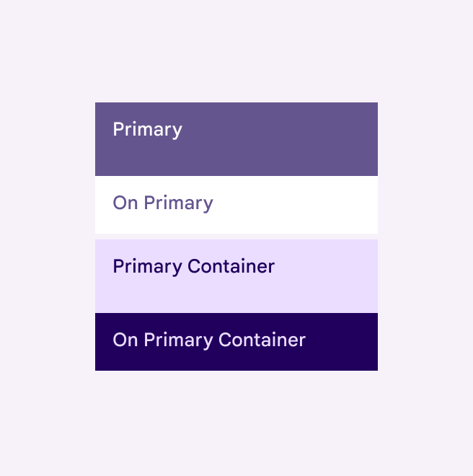Click the "On Primary Container" text label
This screenshot has width=473, height=476.
click(209, 340)
